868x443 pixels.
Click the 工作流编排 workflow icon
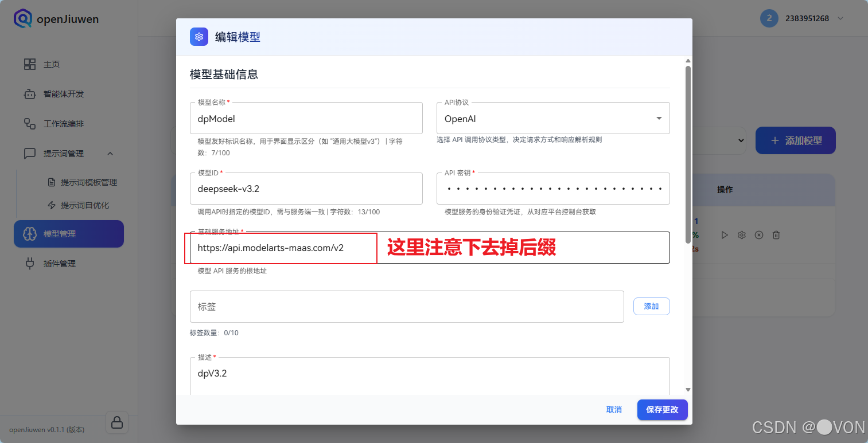tap(29, 123)
